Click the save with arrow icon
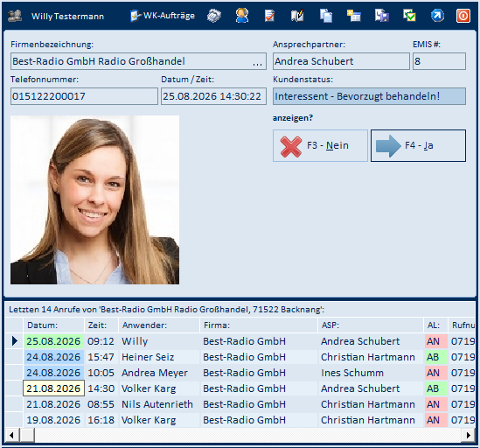480x448 pixels. [382, 16]
